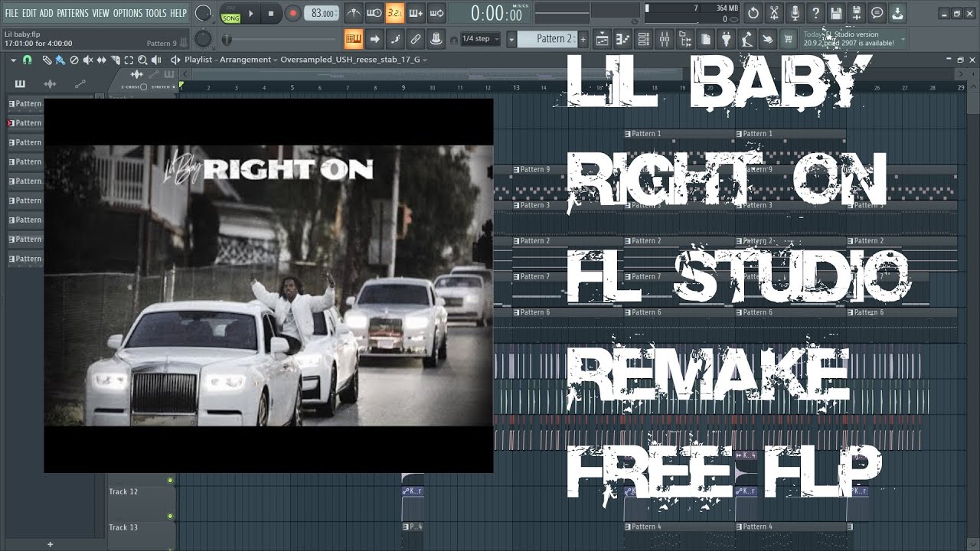Adjust the main volume knob

click(x=203, y=13)
